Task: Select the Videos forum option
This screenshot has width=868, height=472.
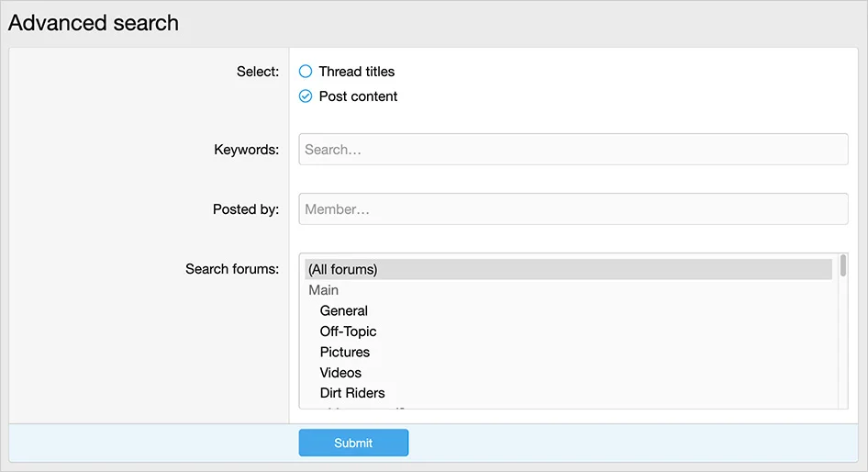Action: pyautogui.click(x=340, y=373)
